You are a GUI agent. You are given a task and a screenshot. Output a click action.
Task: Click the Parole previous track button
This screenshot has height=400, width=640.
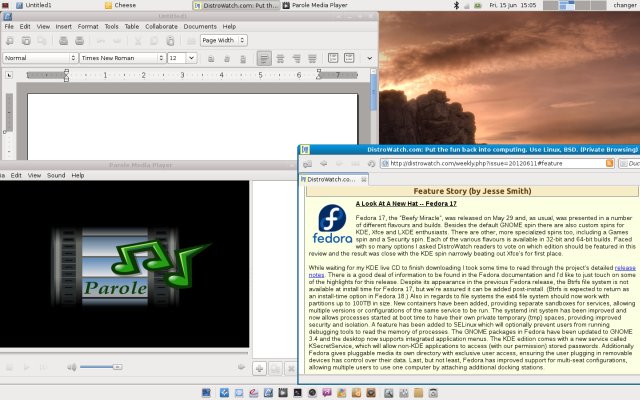pyautogui.click(x=9, y=367)
